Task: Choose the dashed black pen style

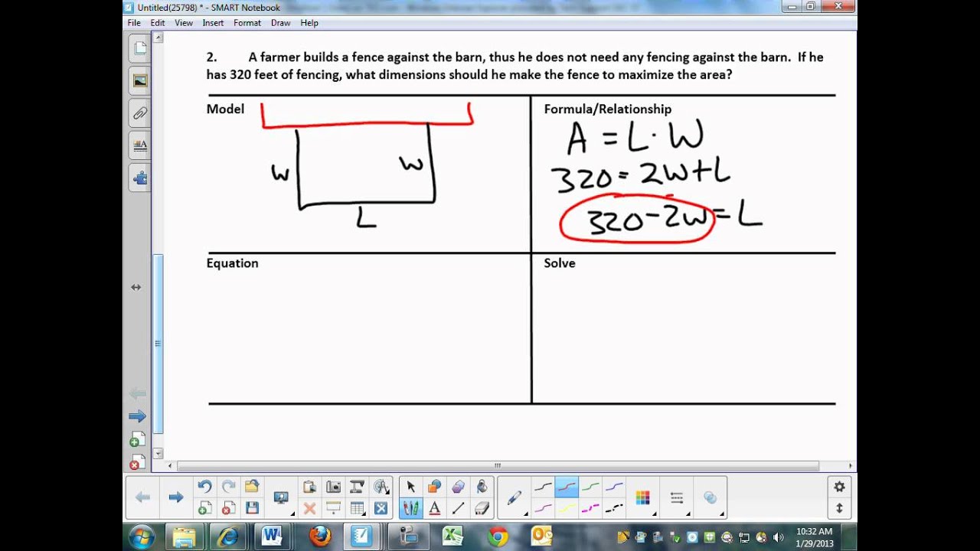Action: (x=614, y=508)
